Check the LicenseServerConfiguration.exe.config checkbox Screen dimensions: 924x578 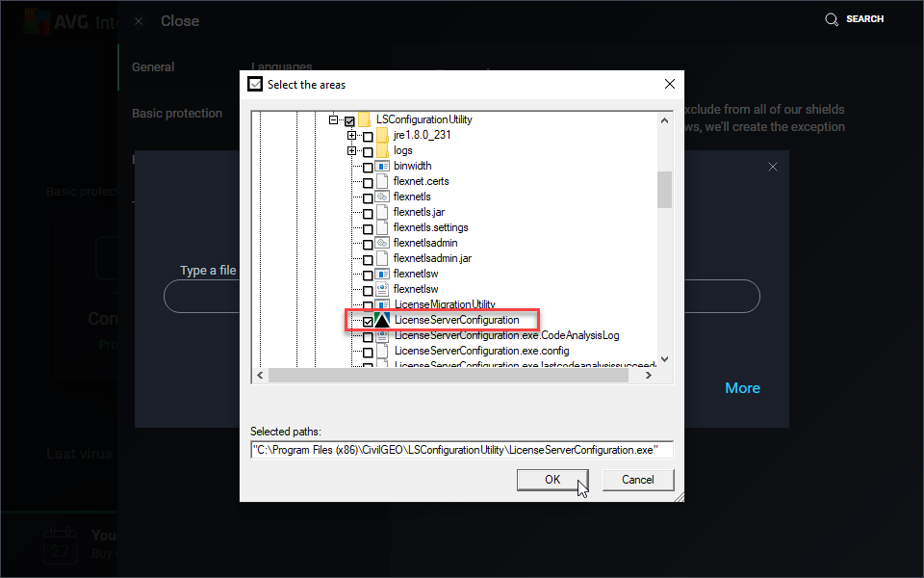pyautogui.click(x=368, y=353)
